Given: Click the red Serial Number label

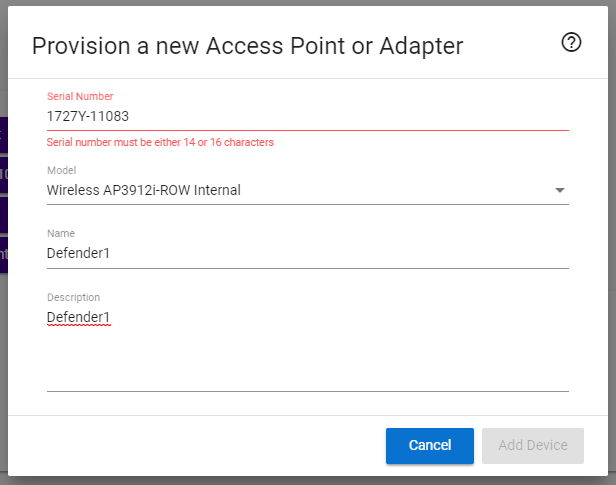Looking at the screenshot, I should (80, 96).
